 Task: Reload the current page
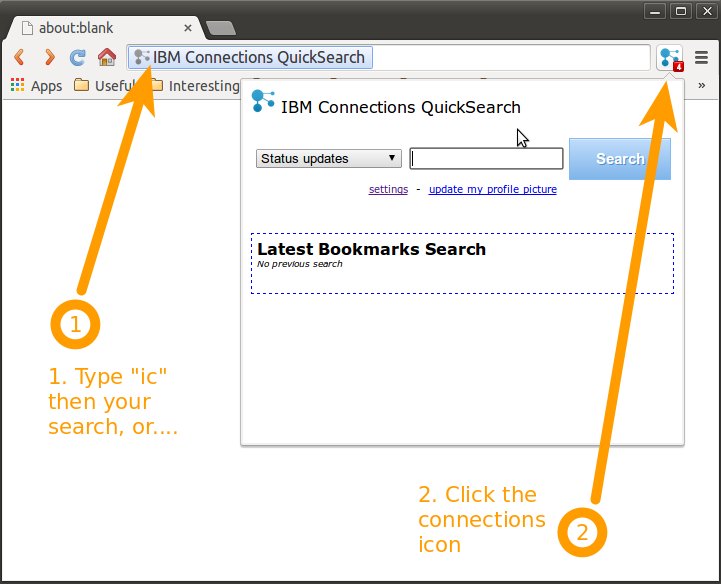pyautogui.click(x=77, y=57)
